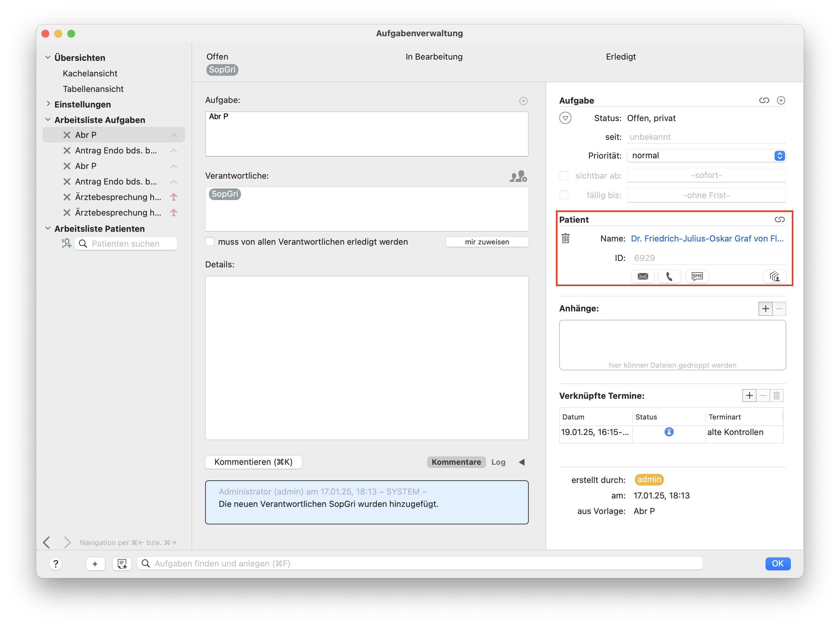This screenshot has width=840, height=626.
Task: Enable the 'sichtbar ab' checkbox
Action: [x=564, y=175]
